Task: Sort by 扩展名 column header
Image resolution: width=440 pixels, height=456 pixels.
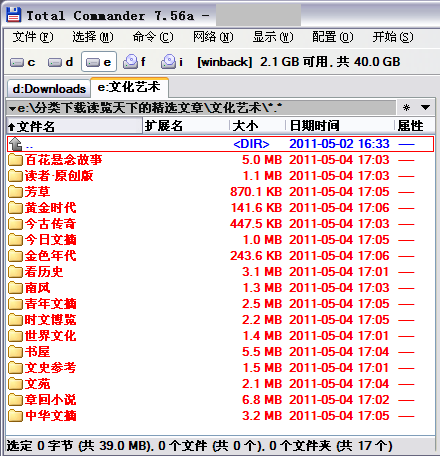Action: click(186, 126)
